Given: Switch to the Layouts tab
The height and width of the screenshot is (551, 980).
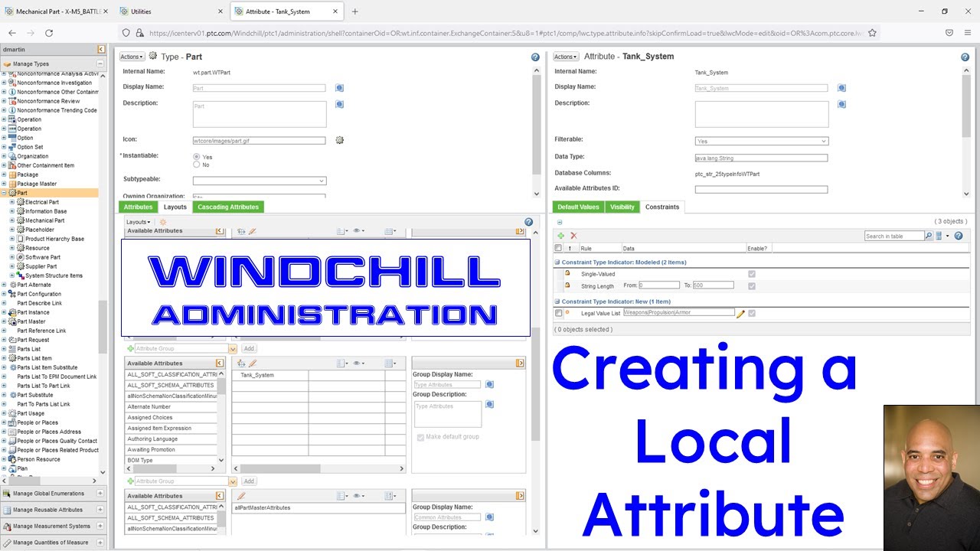Looking at the screenshot, I should coord(175,207).
